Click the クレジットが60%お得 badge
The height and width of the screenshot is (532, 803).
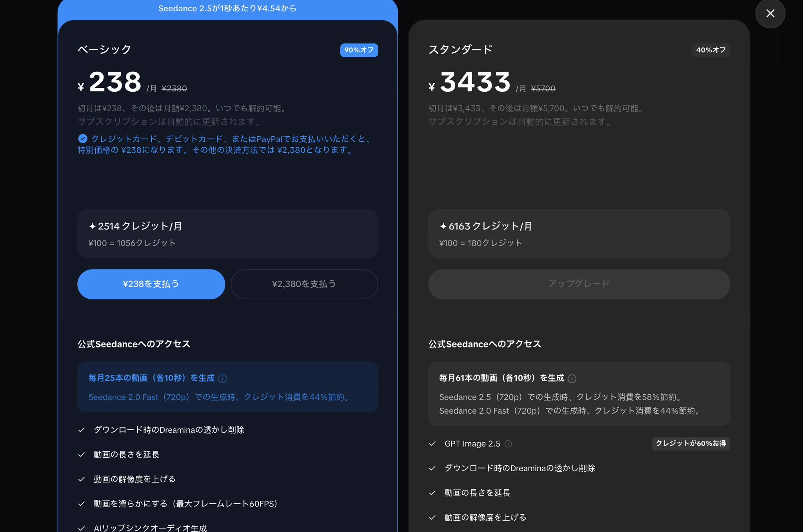[x=690, y=443]
